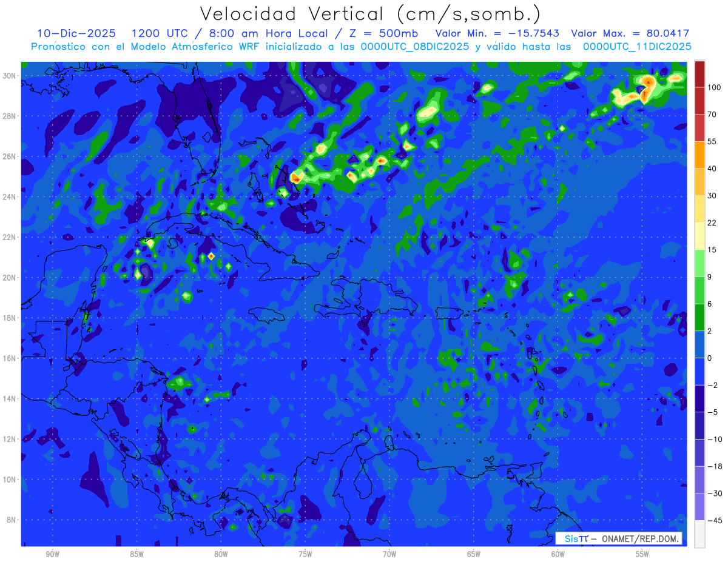This screenshot has width=728, height=562.
Task: Click the '90W' longitude label
Action: click(52, 554)
